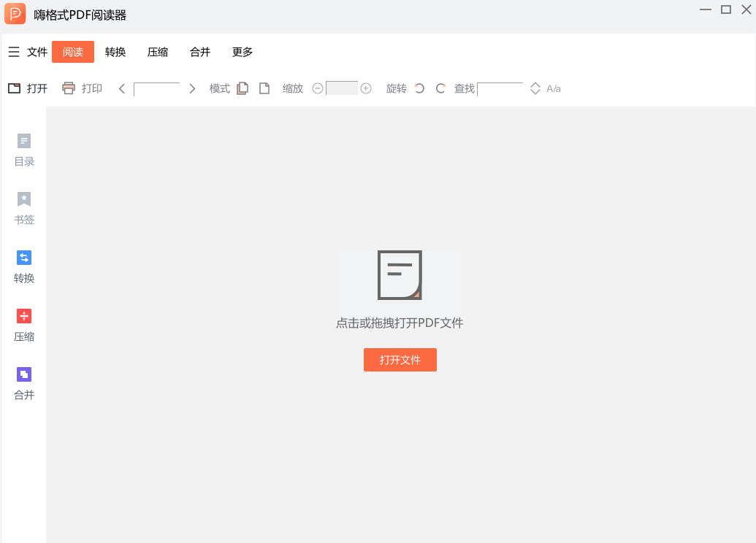Switch to the 转换 tab
The image size is (756, 543).
[115, 53]
